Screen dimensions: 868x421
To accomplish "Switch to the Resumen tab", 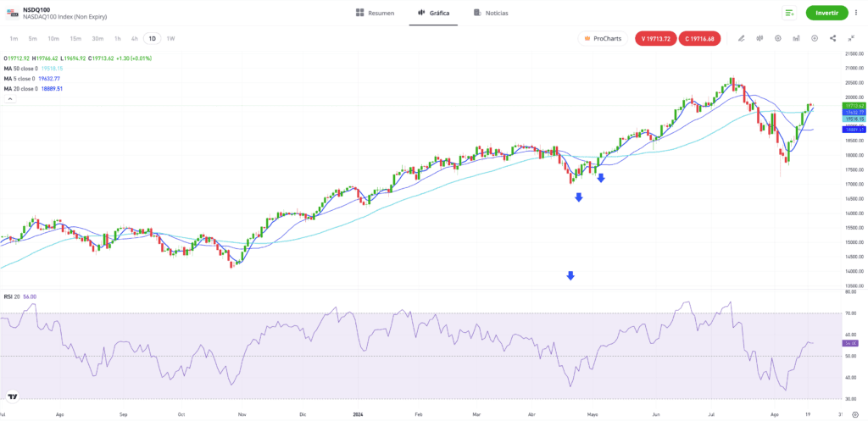I will pyautogui.click(x=375, y=13).
